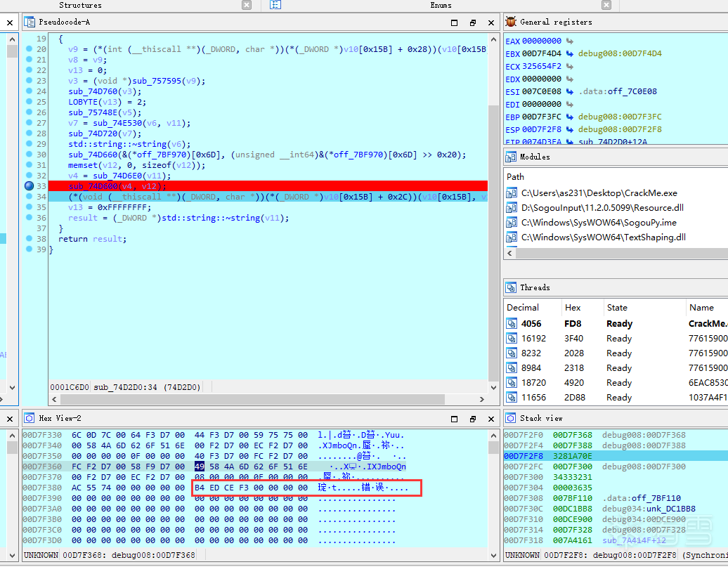
Task: Click the Modules panel icon
Action: [x=511, y=157]
